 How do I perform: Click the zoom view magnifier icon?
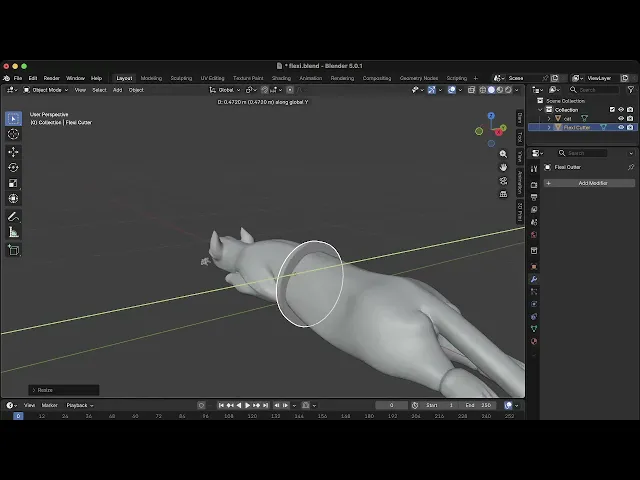coord(503,154)
